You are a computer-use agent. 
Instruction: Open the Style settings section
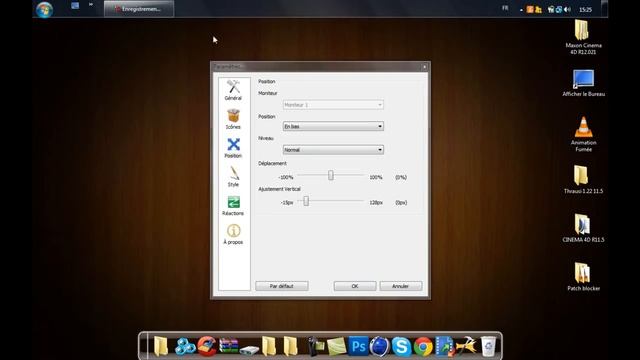click(x=233, y=176)
